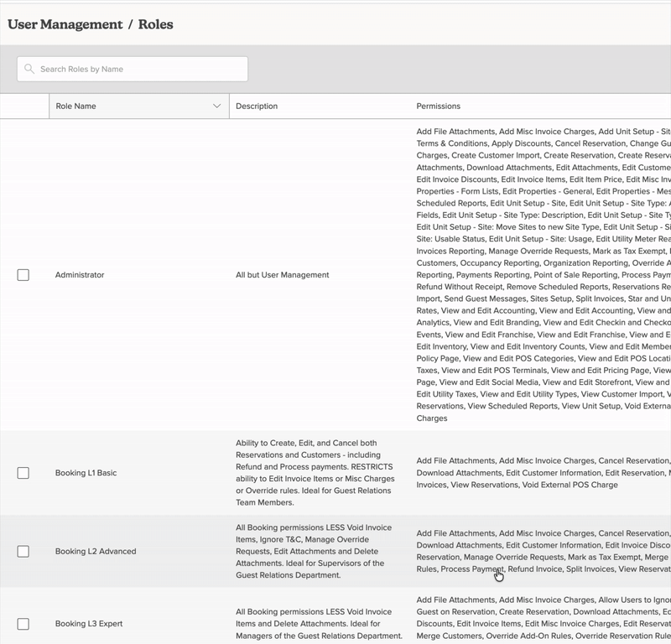
Task: Click the Role Name column header text
Action: [x=75, y=106]
